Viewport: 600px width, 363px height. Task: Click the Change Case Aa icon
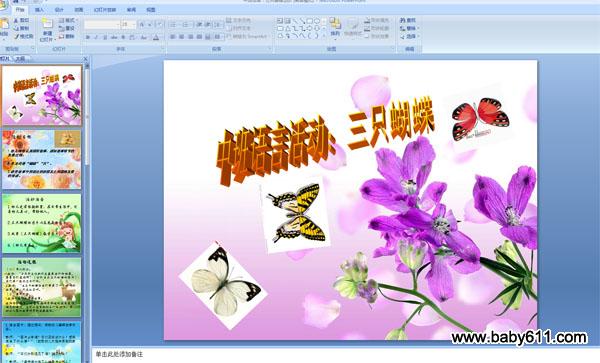[144, 37]
